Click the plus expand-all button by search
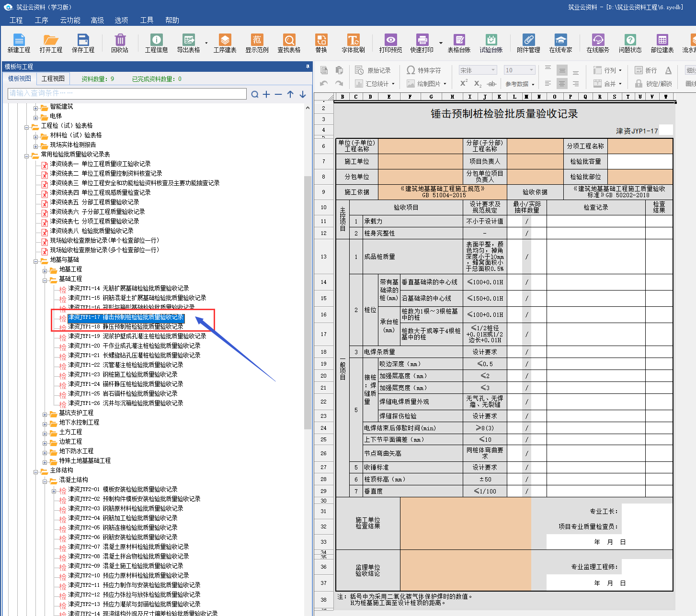Image resolution: width=696 pixels, height=616 pixels. [266, 94]
